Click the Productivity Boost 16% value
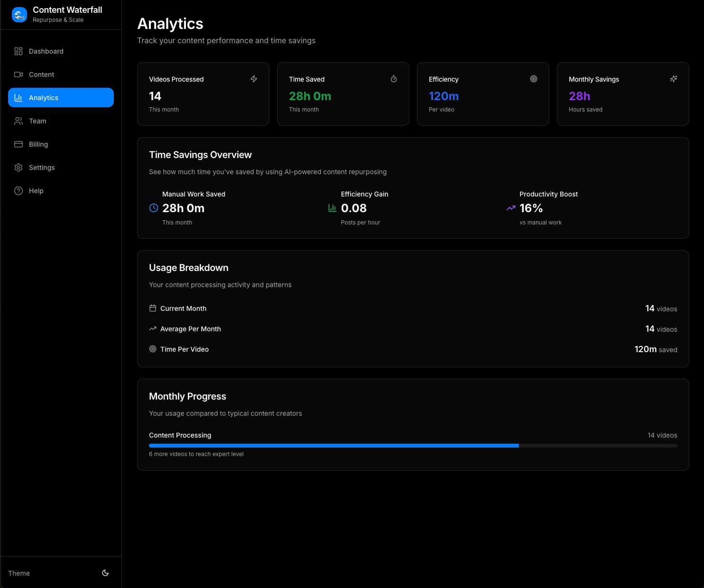This screenshot has width=704, height=588. (x=531, y=208)
